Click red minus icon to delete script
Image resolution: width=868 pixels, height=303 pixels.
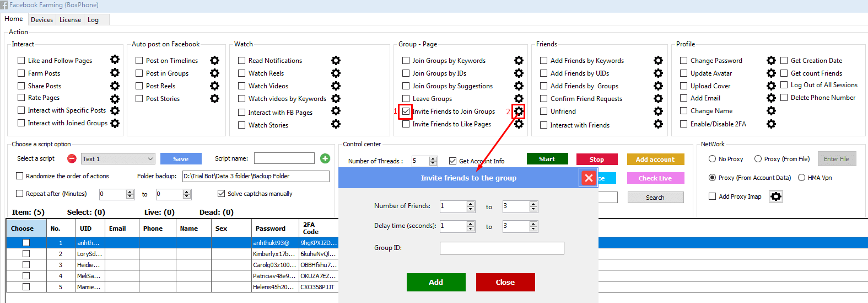[x=72, y=158]
